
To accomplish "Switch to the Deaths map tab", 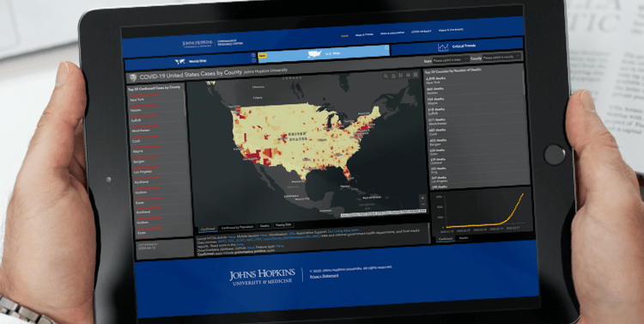I will coord(265,226).
